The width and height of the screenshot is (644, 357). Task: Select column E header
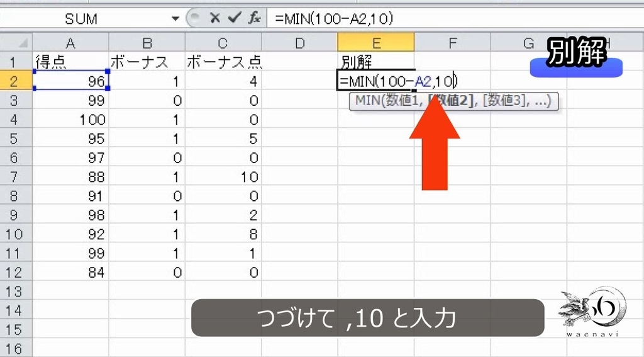coord(376,43)
